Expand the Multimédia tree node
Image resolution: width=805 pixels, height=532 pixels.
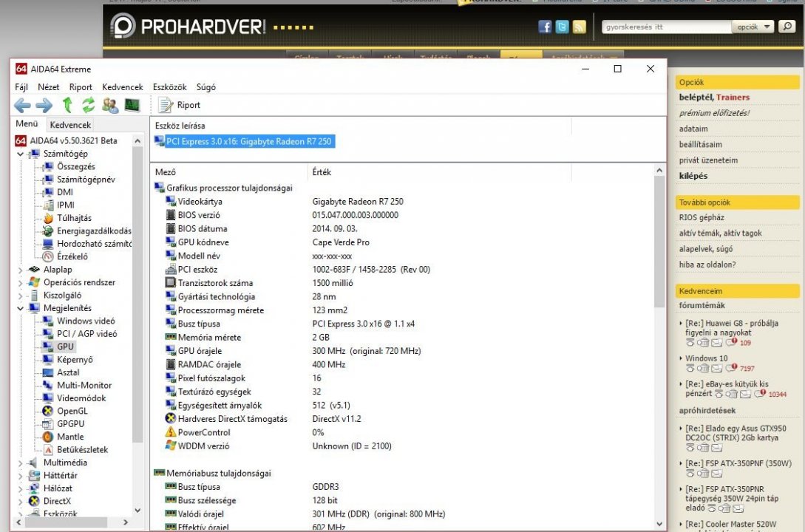(x=20, y=463)
